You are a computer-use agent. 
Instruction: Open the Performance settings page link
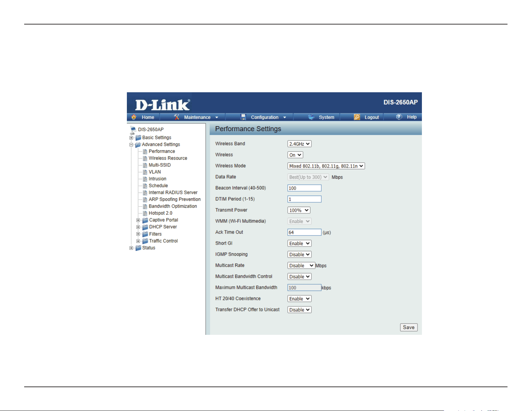pos(162,151)
